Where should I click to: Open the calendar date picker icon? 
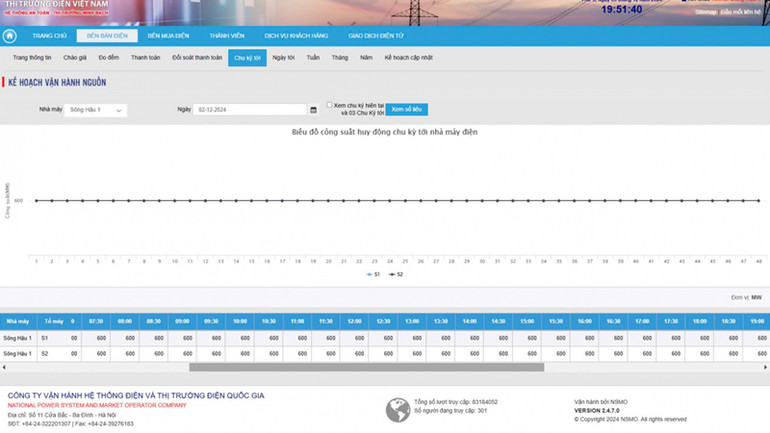314,109
